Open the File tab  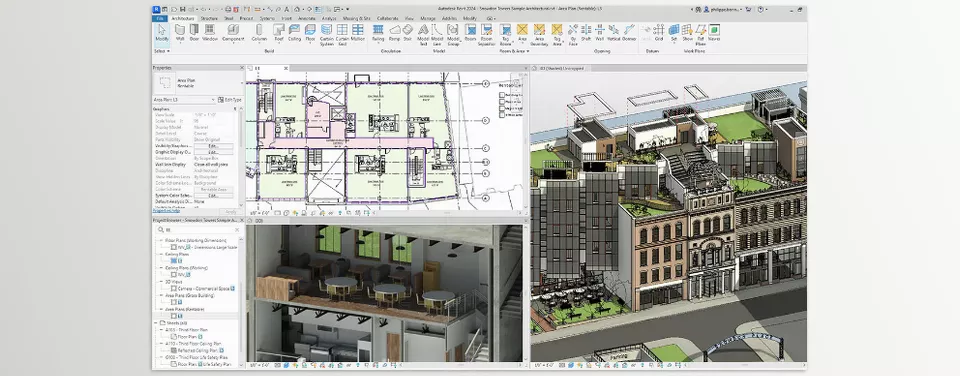point(159,18)
